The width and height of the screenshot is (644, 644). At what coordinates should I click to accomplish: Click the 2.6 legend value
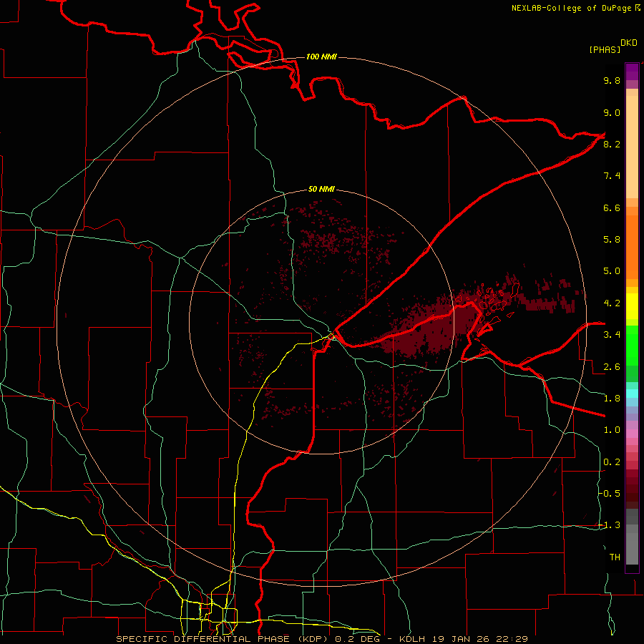point(612,367)
